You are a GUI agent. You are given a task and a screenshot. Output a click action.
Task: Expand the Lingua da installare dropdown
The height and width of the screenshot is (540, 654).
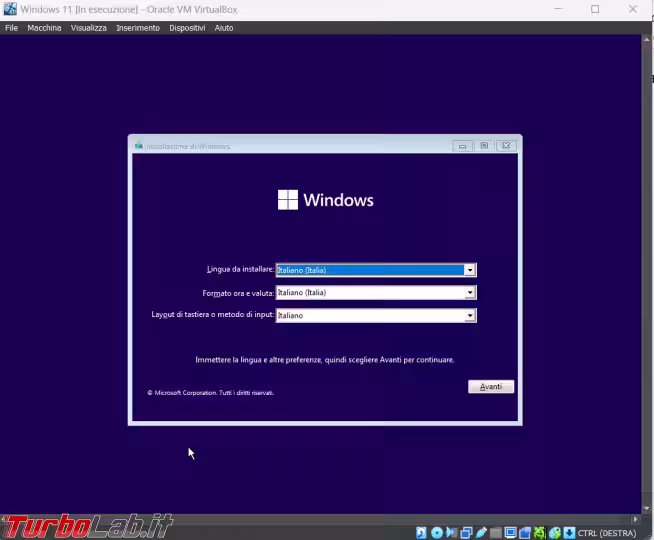point(470,270)
